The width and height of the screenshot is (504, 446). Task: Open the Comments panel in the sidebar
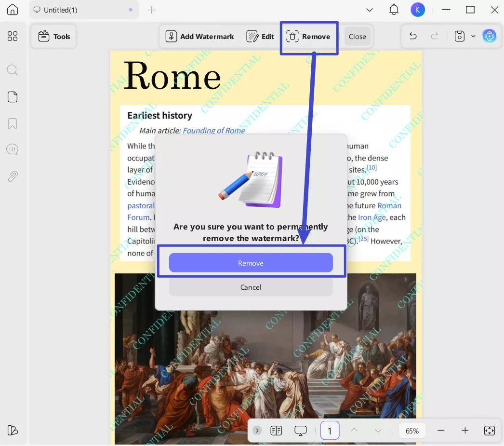point(13,149)
